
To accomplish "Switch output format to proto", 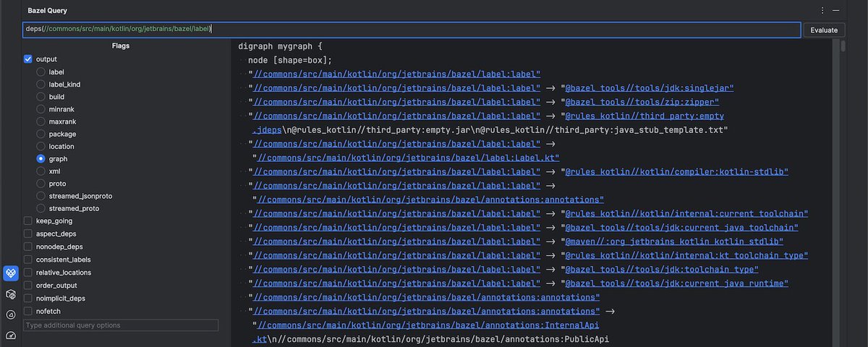I will pos(41,184).
